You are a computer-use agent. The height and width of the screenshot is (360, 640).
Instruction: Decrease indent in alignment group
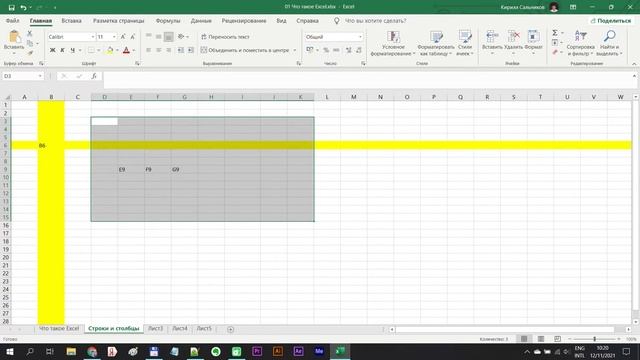(180, 50)
